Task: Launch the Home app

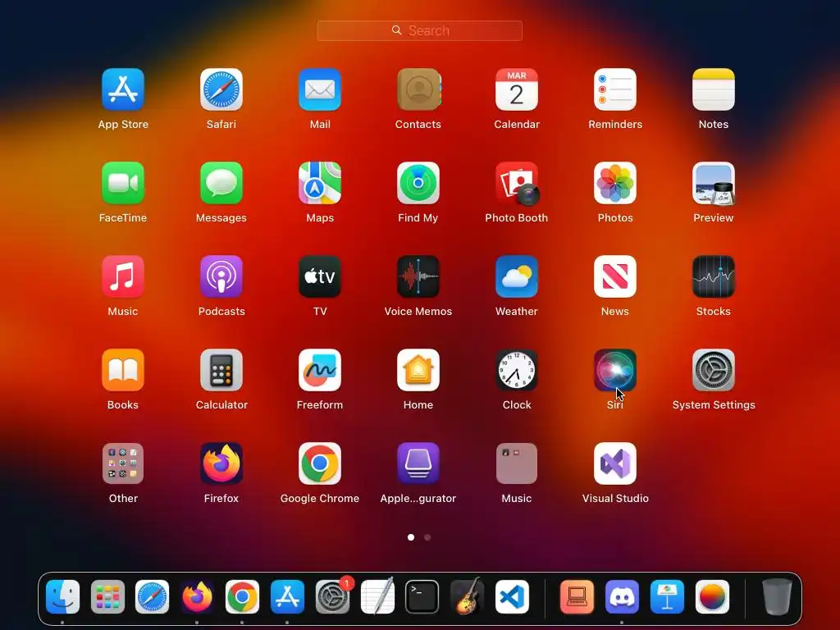Action: coord(418,370)
